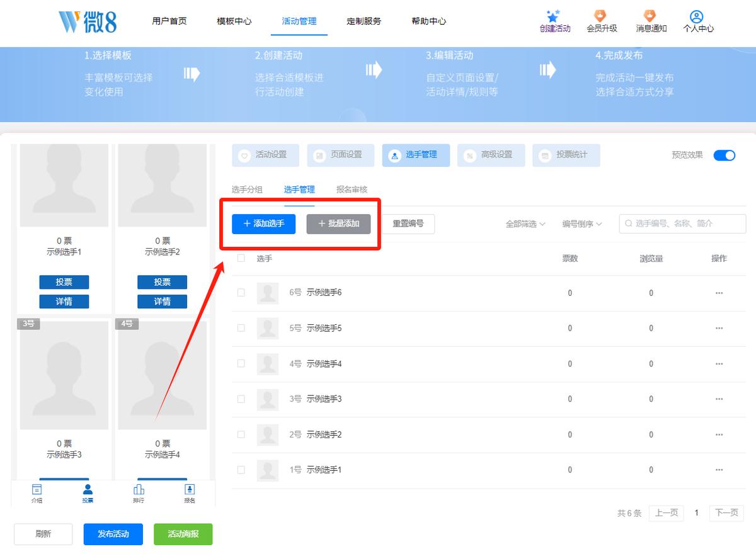Select page 1 in pagination
Viewport: 756px width, 559px height.
tap(697, 513)
